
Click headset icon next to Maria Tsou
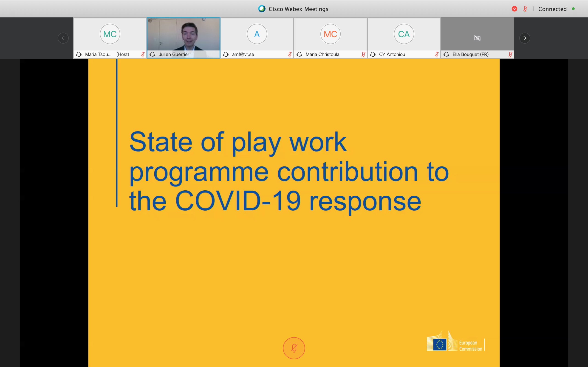coord(79,54)
